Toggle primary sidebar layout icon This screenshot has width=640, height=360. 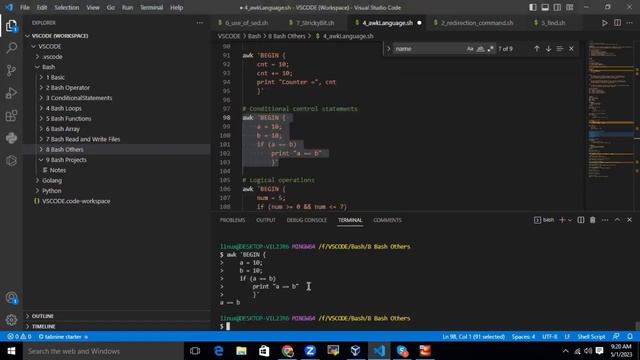pos(533,7)
